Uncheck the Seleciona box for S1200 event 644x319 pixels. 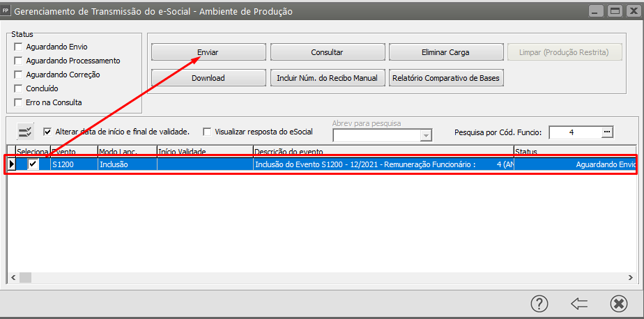click(33, 164)
